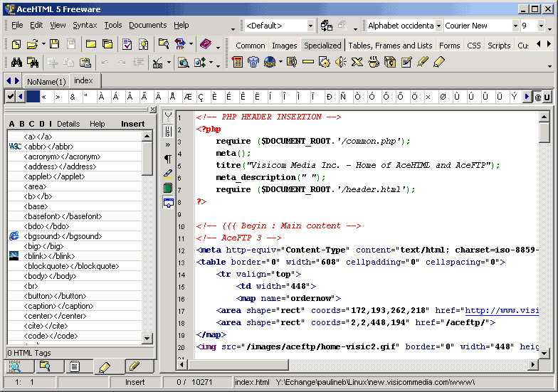This screenshot has width=558, height=392.
Task: Click the binoculars Find icon
Action: tap(16, 63)
